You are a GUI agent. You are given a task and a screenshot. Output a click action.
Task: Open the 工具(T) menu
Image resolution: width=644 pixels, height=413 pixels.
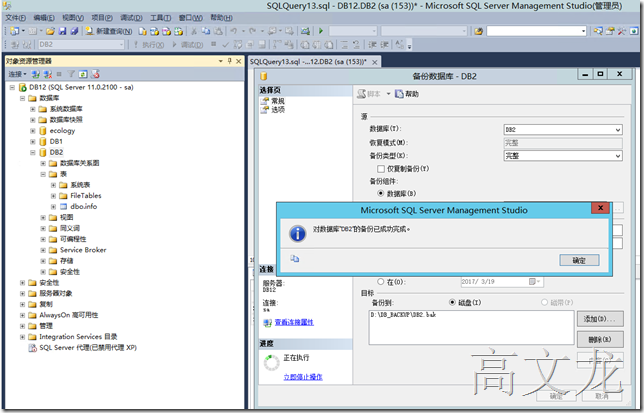160,18
